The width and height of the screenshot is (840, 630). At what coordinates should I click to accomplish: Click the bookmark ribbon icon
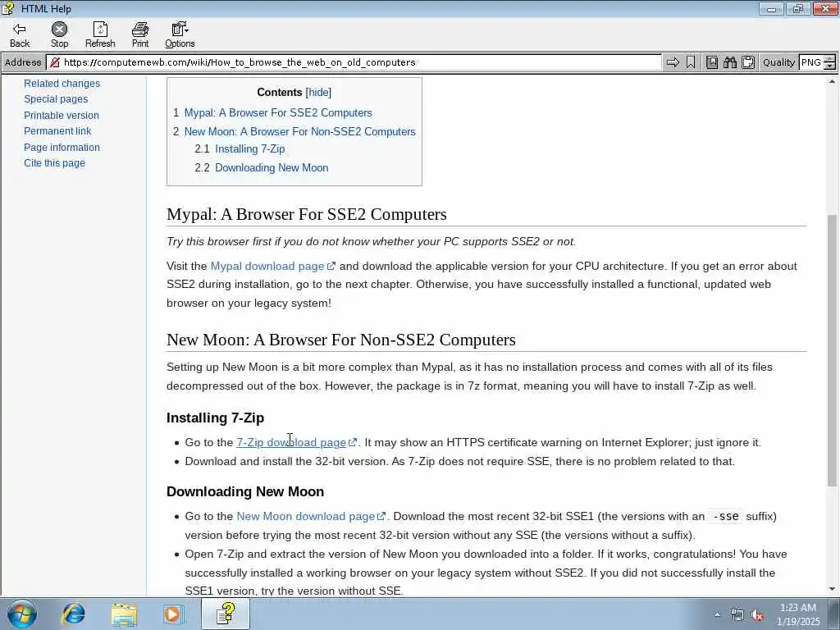click(691, 62)
